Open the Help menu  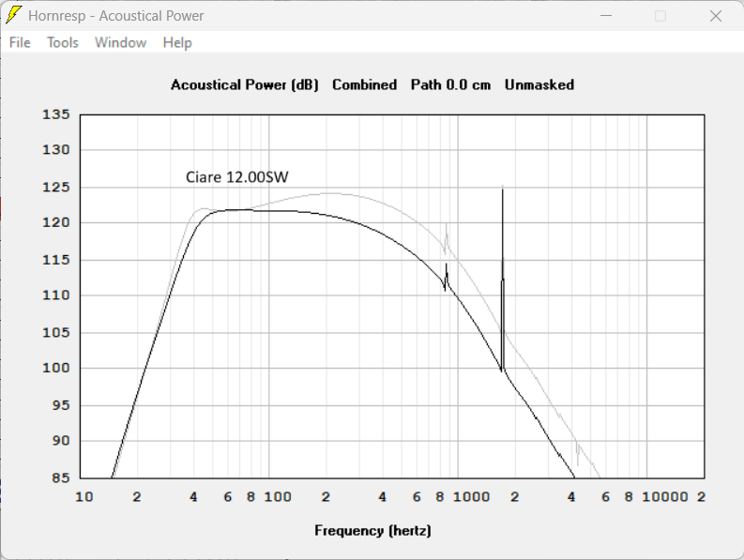coord(177,43)
